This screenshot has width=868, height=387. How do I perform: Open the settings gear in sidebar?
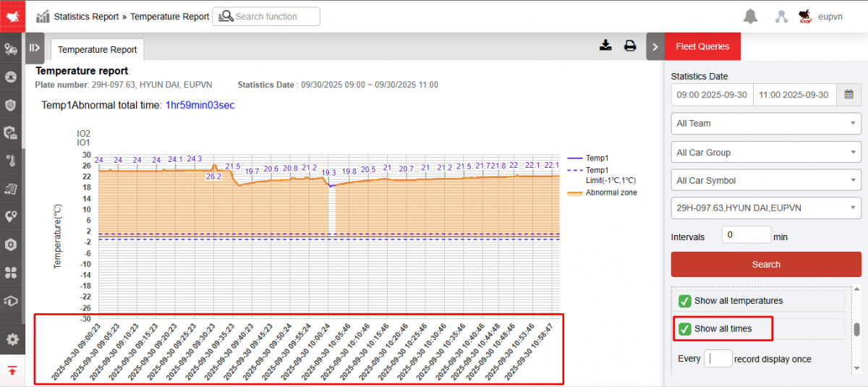tap(12, 339)
